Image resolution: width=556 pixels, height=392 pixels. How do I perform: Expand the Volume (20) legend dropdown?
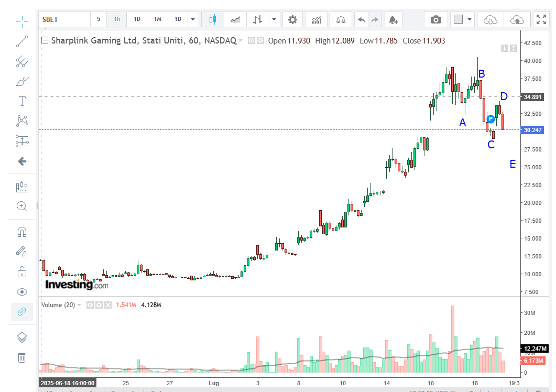pyautogui.click(x=79, y=305)
